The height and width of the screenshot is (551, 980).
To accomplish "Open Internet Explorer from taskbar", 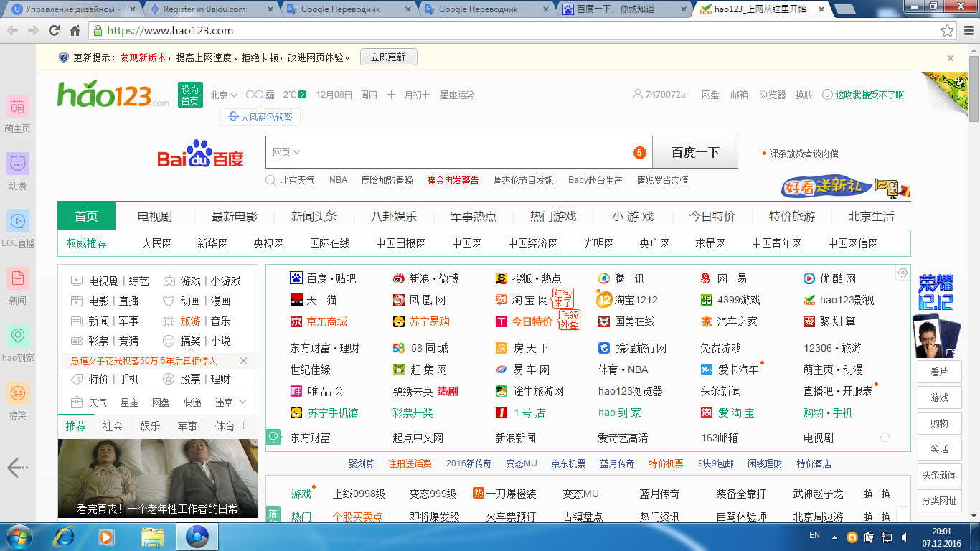I will coord(65,536).
